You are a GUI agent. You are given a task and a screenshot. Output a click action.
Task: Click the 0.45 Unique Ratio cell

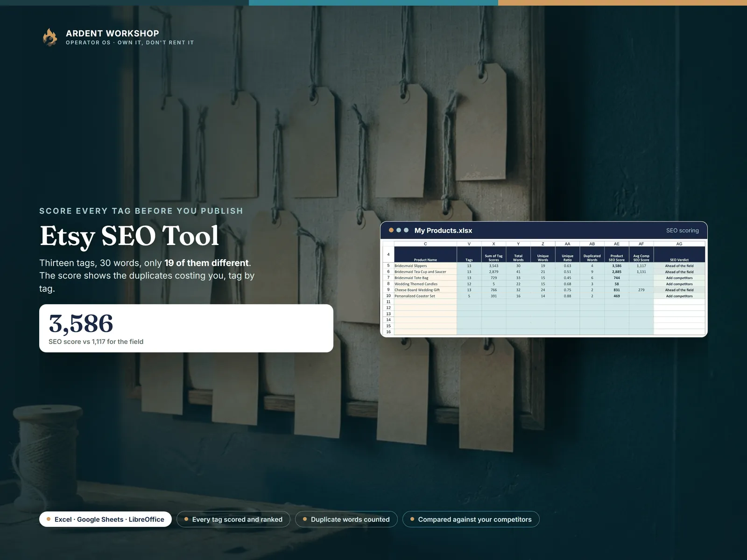click(567, 278)
